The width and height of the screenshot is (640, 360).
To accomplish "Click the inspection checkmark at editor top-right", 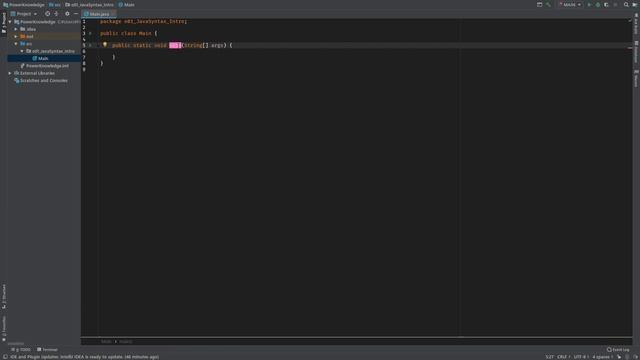I will (x=630, y=20).
